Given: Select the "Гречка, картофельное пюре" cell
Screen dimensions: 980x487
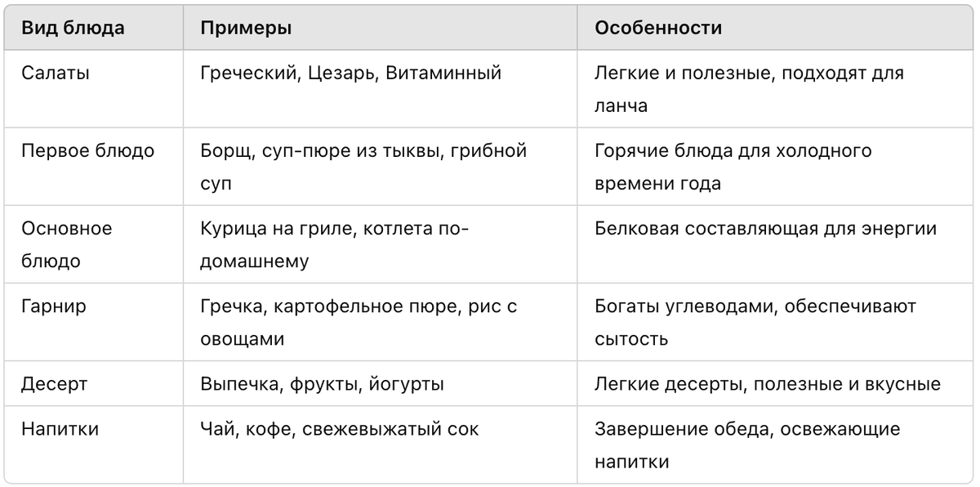Looking at the screenshot, I should 381,322.
